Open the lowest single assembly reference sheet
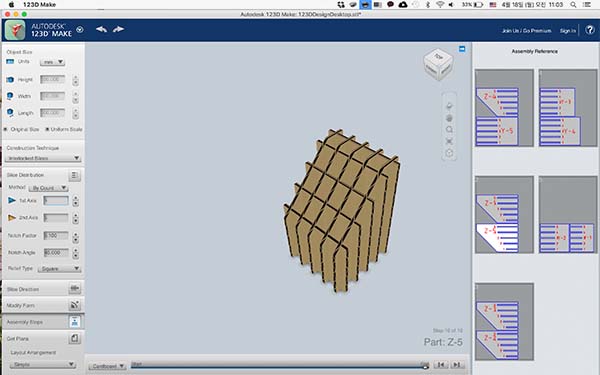The image size is (600, 375). click(504, 321)
